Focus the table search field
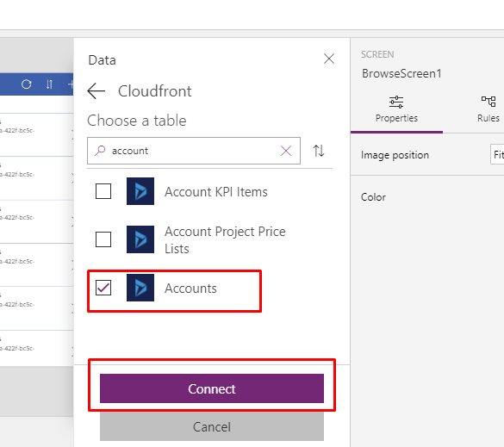This screenshot has width=504, height=447. (194, 151)
